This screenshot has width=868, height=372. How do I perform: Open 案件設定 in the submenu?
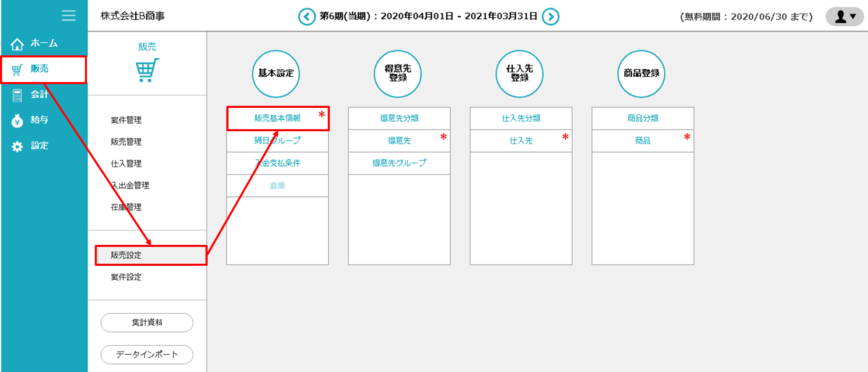126,277
